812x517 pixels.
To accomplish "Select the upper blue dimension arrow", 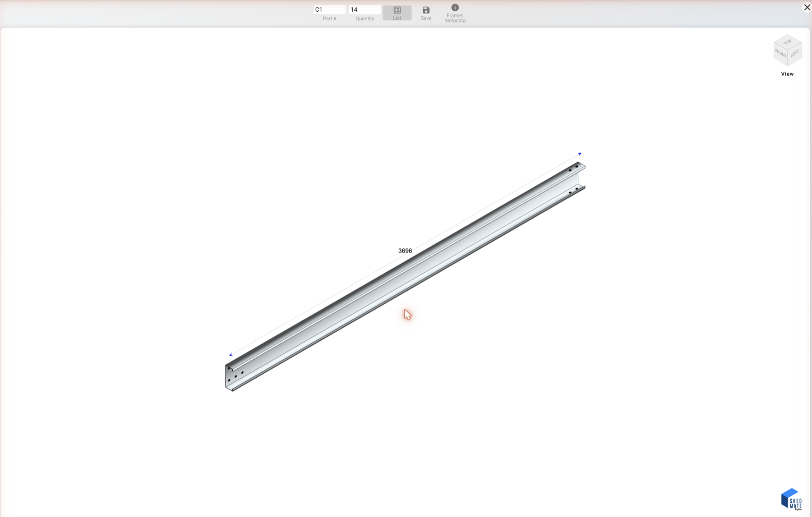I will [x=580, y=154].
